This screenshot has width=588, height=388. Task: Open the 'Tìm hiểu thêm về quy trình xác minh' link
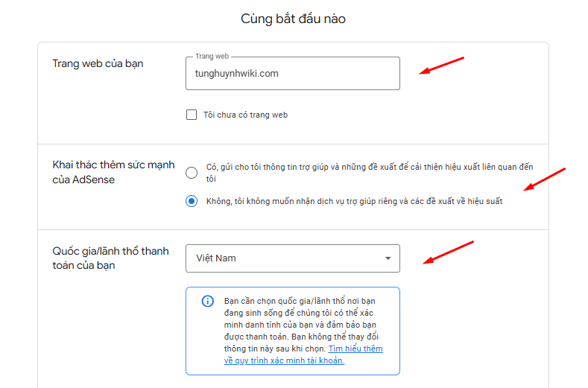click(x=303, y=354)
